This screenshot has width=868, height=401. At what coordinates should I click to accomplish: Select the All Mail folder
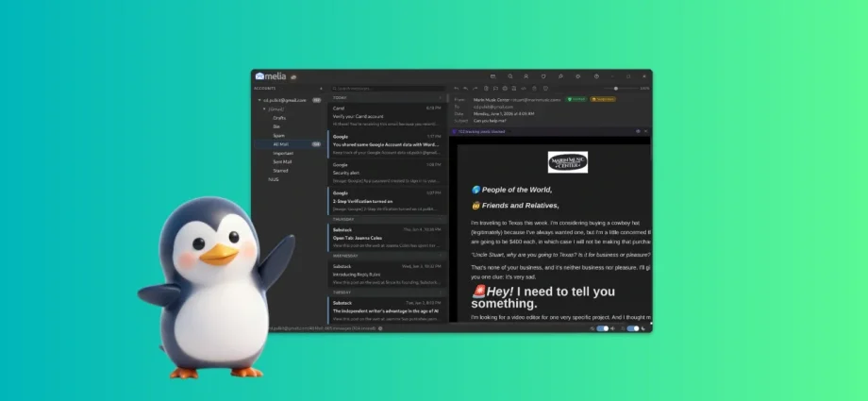coord(289,144)
